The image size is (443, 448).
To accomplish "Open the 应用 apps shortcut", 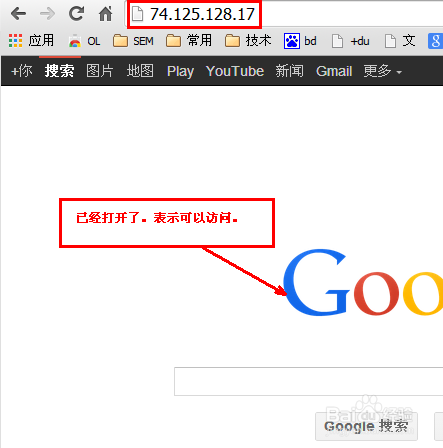I will click(x=31, y=41).
